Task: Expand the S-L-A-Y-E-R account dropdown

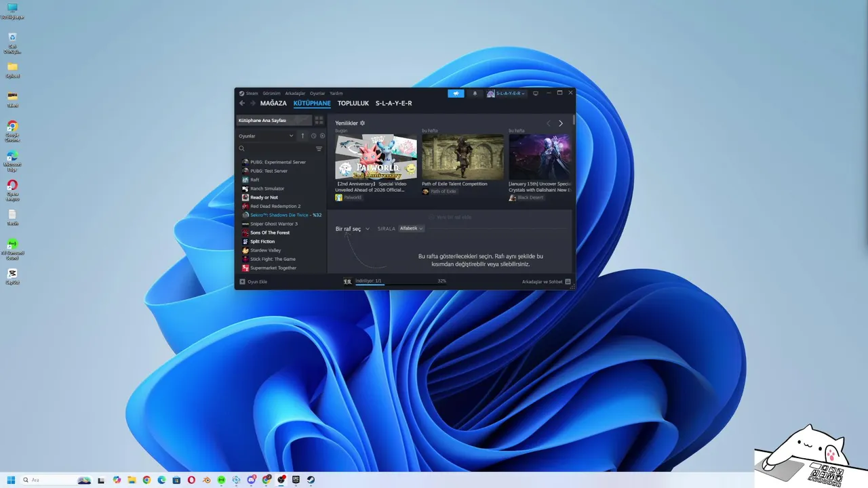Action: (x=506, y=94)
